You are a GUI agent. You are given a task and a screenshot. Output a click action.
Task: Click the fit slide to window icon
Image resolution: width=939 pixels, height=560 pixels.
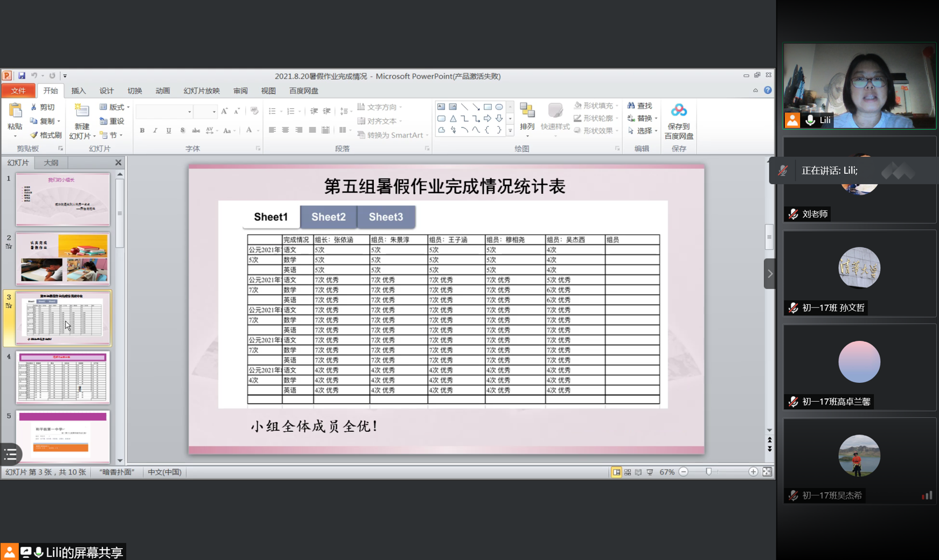tap(767, 472)
